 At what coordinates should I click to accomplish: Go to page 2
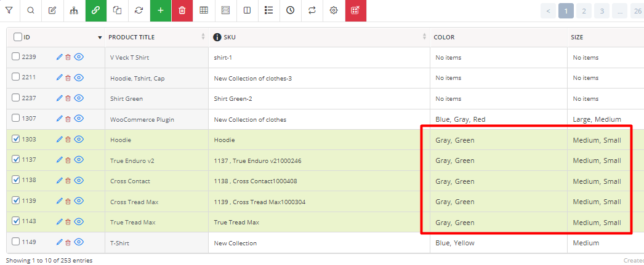click(x=584, y=11)
